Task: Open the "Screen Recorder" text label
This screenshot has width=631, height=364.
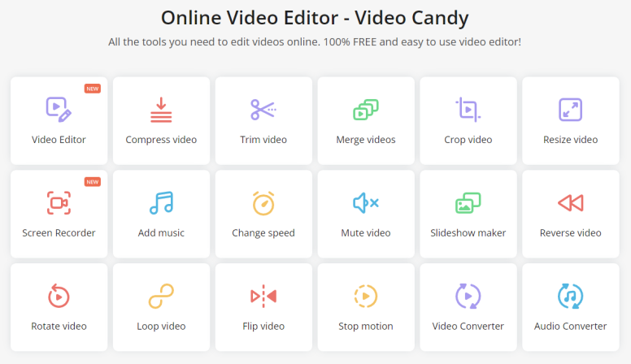Action: click(59, 233)
